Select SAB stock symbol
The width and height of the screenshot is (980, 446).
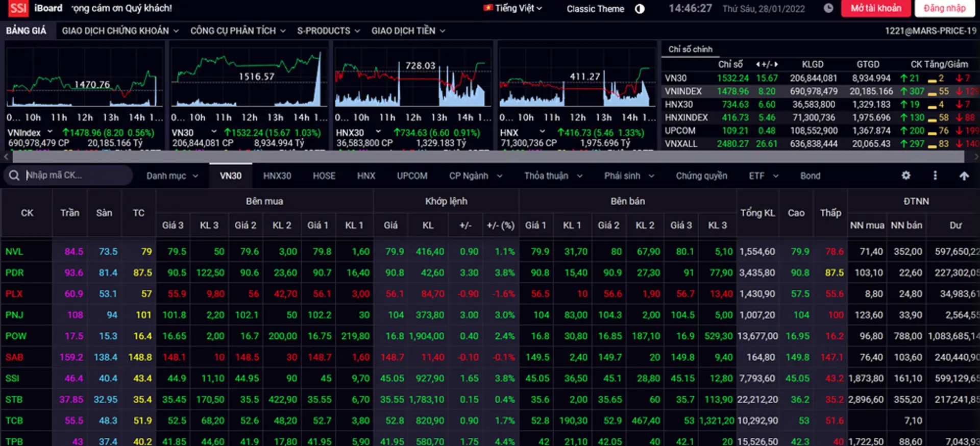(14, 357)
